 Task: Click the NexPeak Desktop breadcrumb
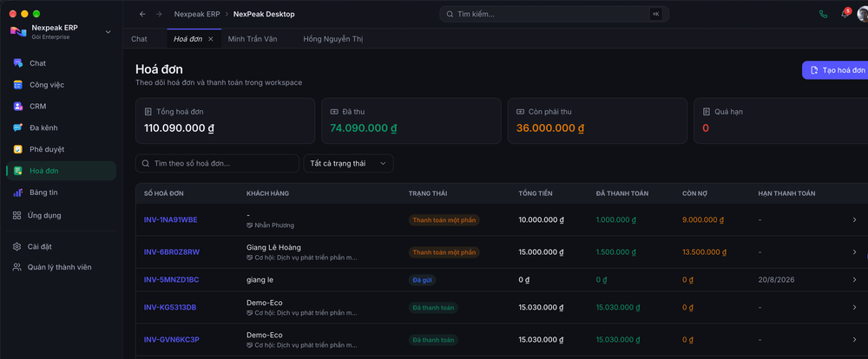pos(264,14)
